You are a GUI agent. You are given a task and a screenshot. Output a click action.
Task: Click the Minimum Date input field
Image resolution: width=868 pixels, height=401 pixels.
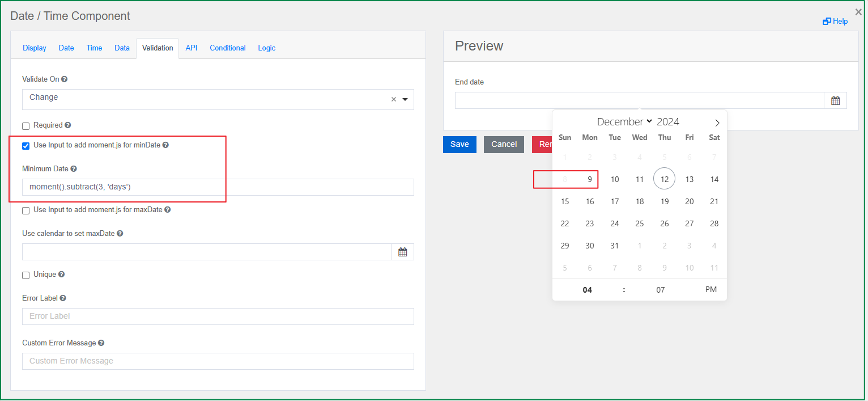218,187
